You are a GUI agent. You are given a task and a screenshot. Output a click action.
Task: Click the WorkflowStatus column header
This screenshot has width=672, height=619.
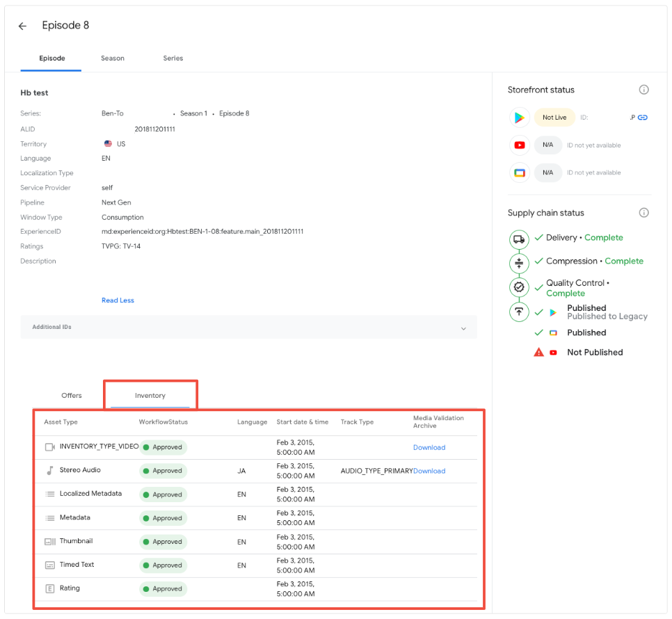[x=163, y=422]
